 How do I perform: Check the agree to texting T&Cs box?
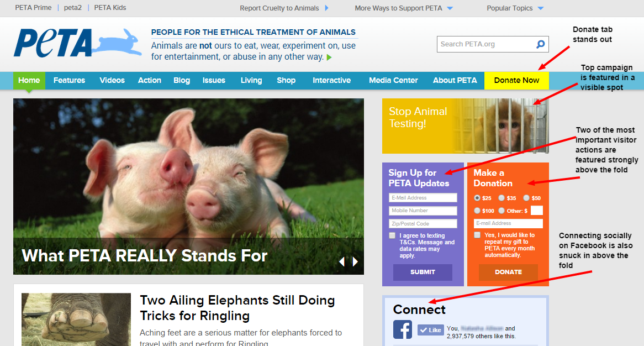392,235
